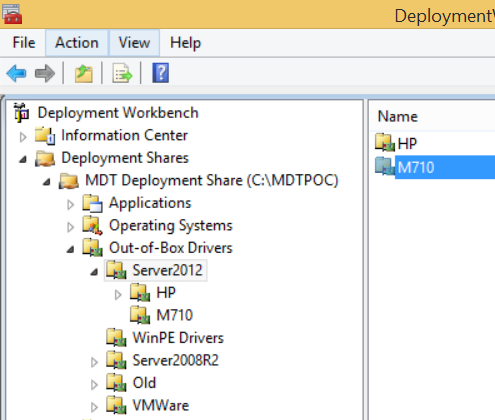Click the Server2012 driver folder icon
Image resolution: width=495 pixels, height=420 pixels.
point(116,270)
